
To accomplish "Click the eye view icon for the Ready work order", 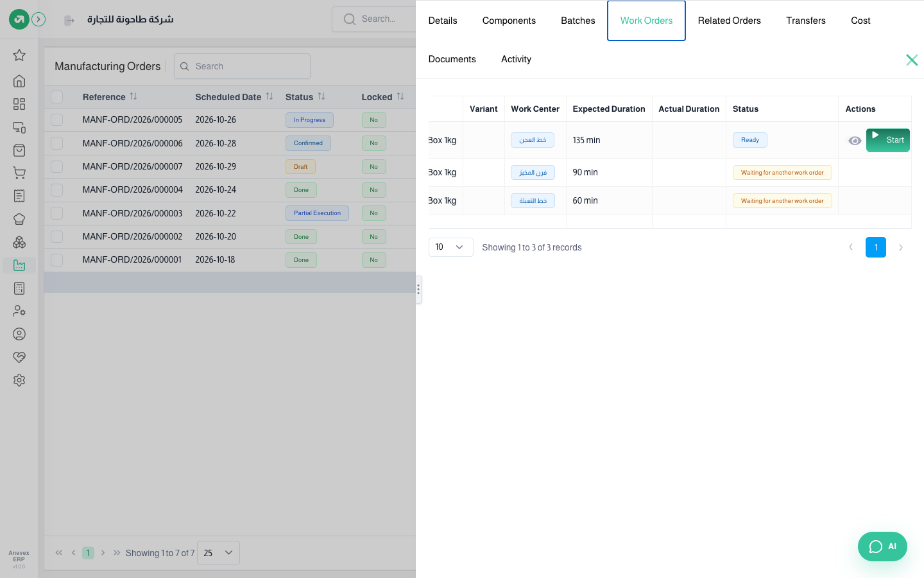I will (x=855, y=141).
